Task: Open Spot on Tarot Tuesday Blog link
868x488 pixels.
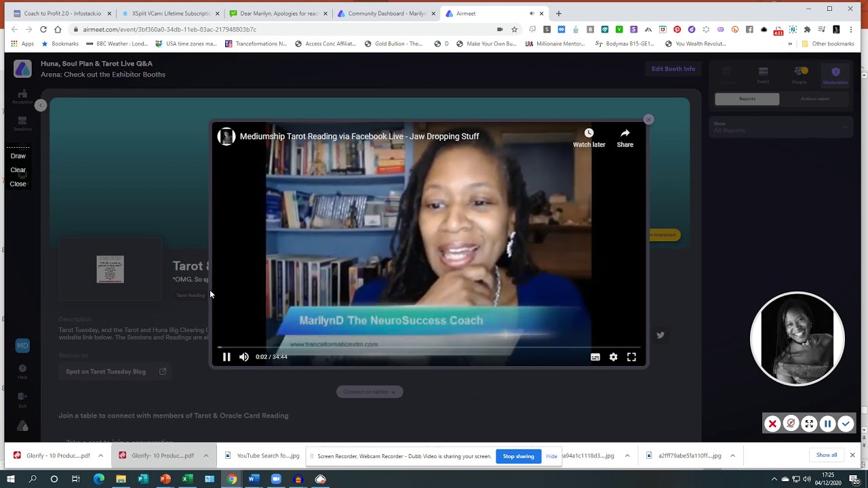Action: point(115,371)
